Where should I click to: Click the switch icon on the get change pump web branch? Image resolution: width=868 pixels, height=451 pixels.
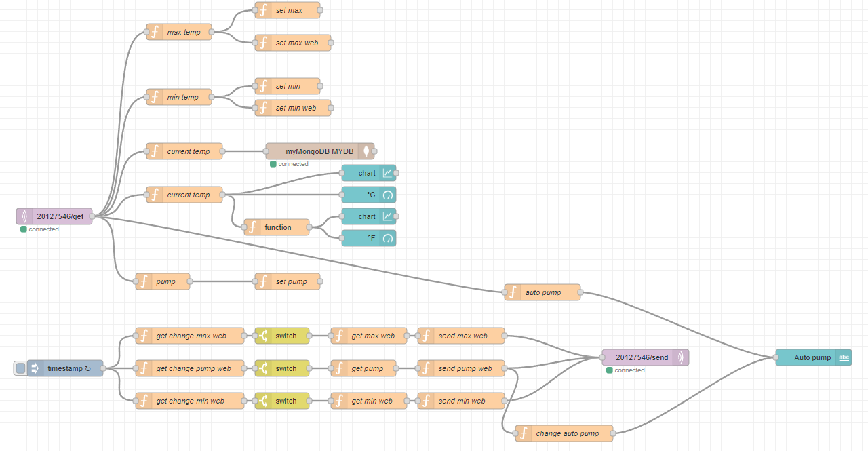[x=263, y=368]
